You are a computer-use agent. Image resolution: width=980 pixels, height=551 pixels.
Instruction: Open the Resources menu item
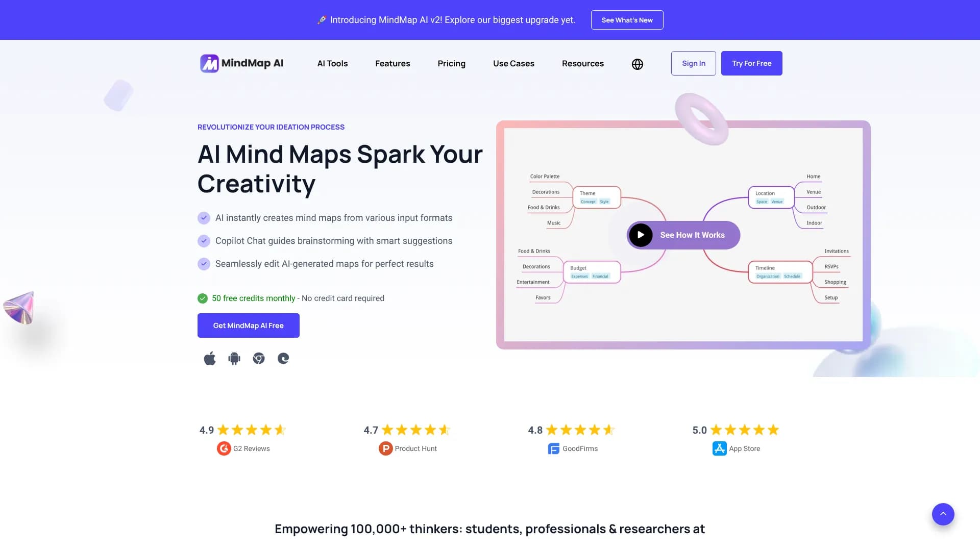point(582,63)
